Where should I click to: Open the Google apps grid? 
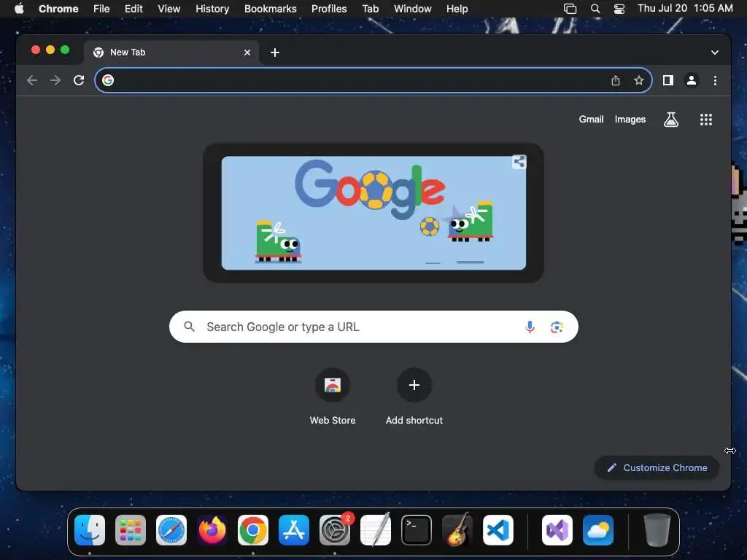point(705,120)
